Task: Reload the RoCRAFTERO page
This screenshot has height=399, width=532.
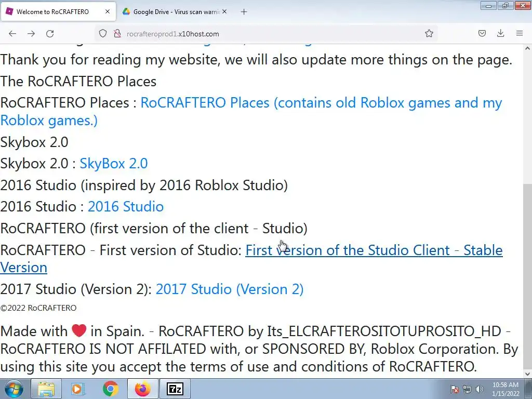Action: (50, 34)
